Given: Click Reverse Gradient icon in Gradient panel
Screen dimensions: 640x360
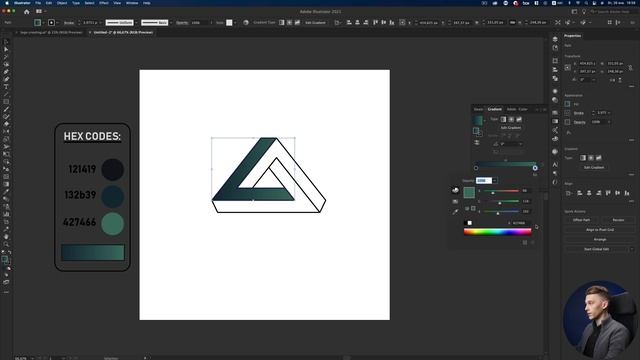Looking at the screenshot, I should pyautogui.click(x=477, y=142).
